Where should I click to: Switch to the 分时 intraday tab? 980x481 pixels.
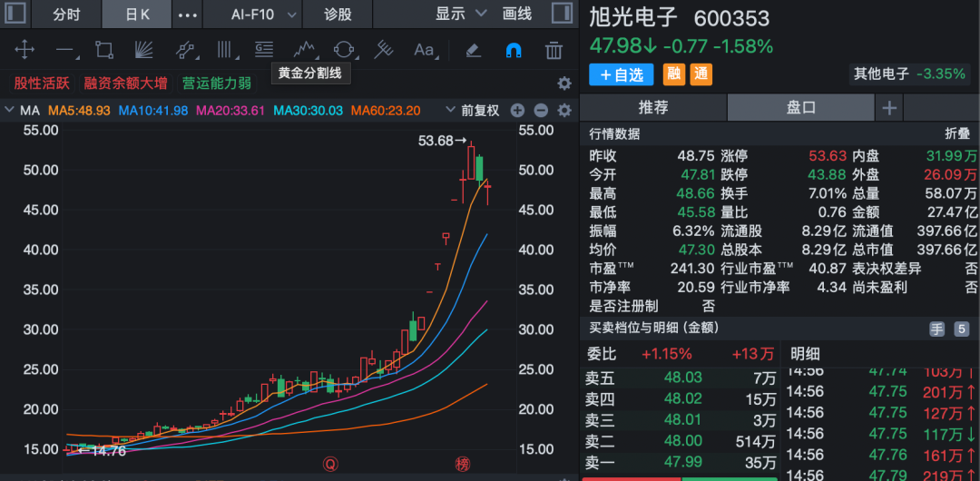point(66,14)
